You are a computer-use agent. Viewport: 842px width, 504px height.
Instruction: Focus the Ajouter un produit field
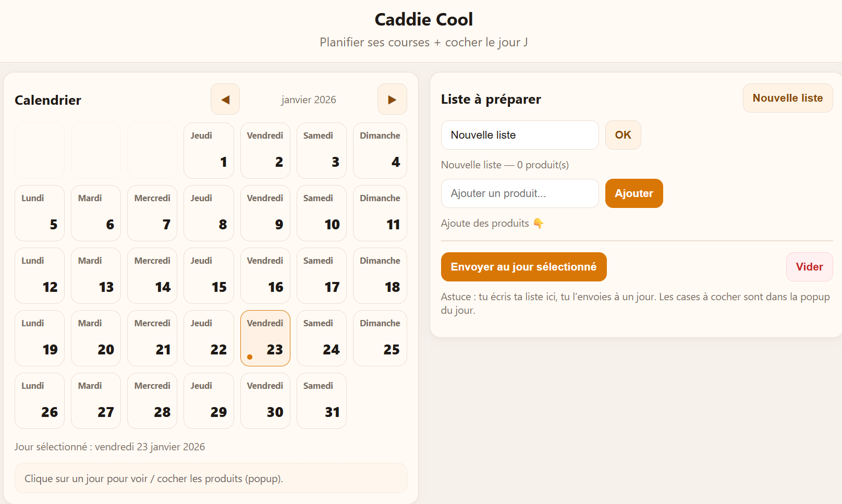pyautogui.click(x=519, y=193)
